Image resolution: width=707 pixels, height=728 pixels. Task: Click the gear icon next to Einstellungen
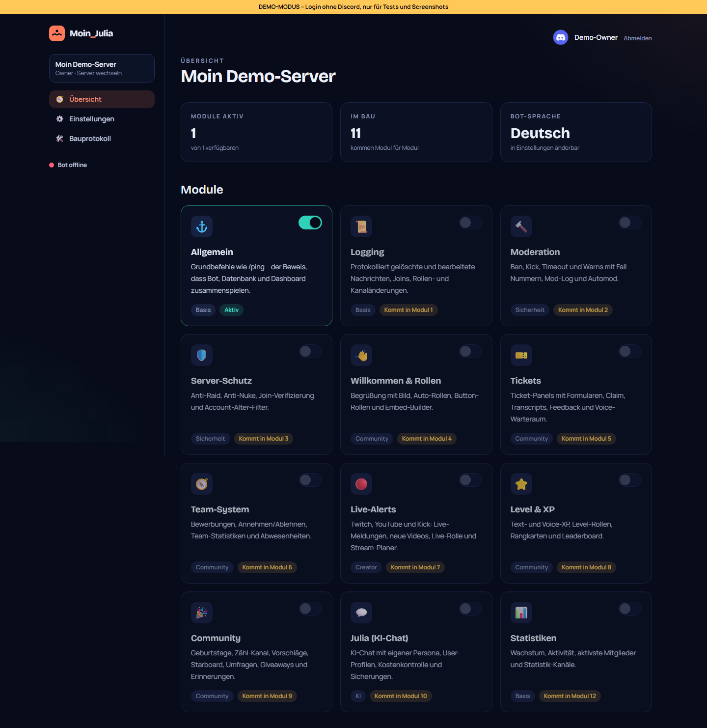[x=60, y=119]
